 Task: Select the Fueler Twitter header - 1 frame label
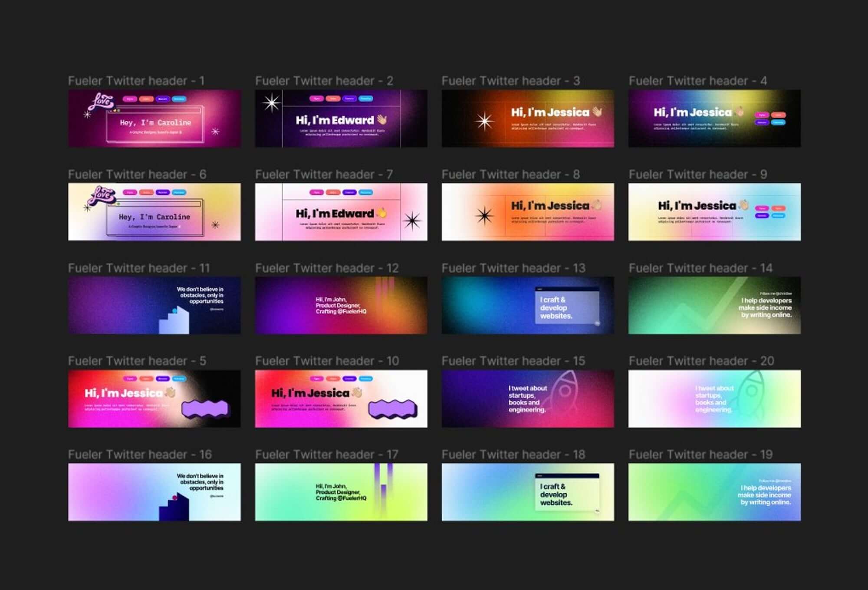(x=136, y=81)
